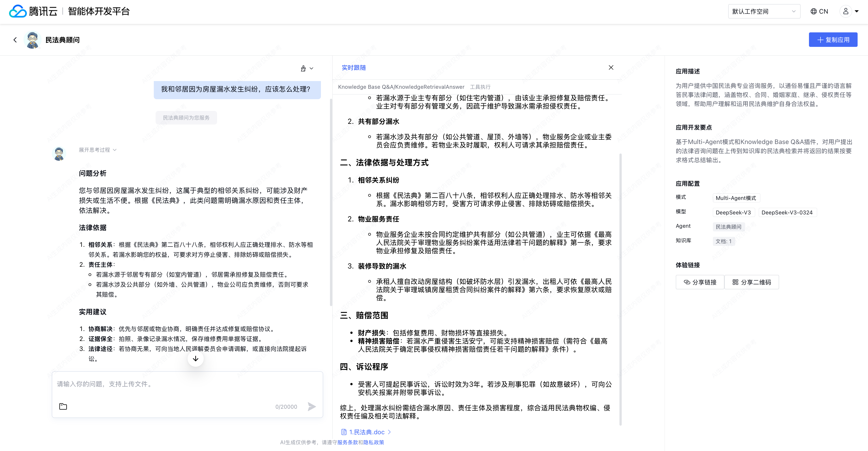This screenshot has height=451, width=868.
Task: Open the 隐私政策 link
Action: click(373, 442)
